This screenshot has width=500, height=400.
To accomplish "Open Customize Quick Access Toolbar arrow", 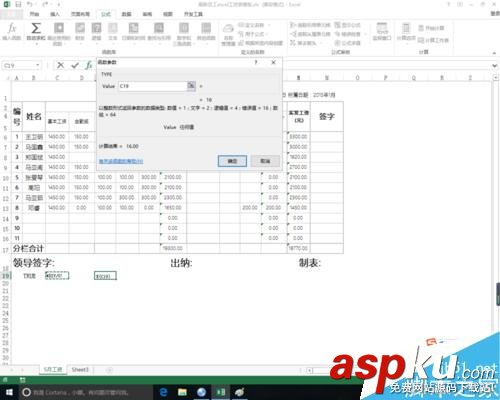I will [58, 4].
